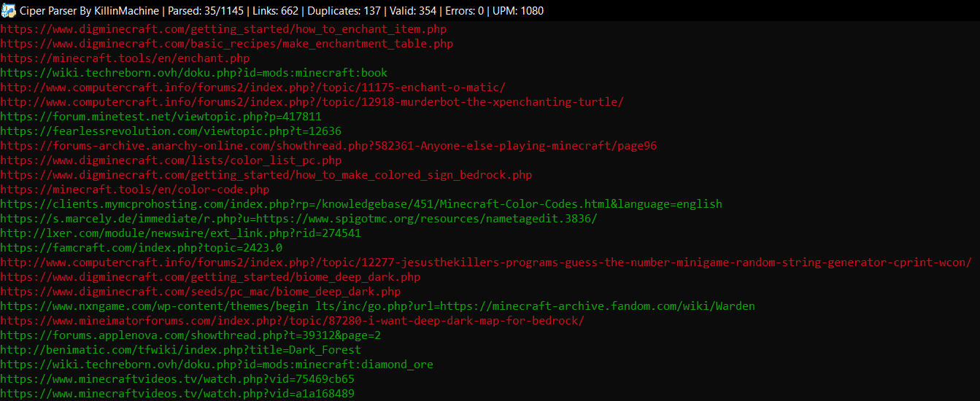Click the famcraft.com topic=2423.0 link

coord(141,248)
